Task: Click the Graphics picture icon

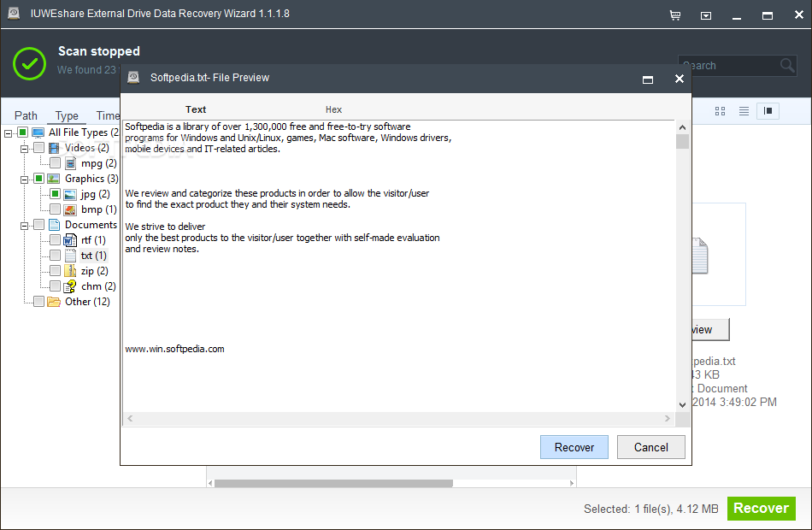Action: (x=53, y=179)
